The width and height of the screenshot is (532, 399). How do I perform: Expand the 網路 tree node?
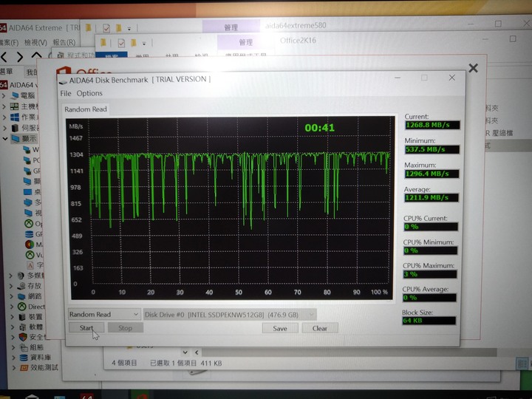pyautogui.click(x=12, y=296)
